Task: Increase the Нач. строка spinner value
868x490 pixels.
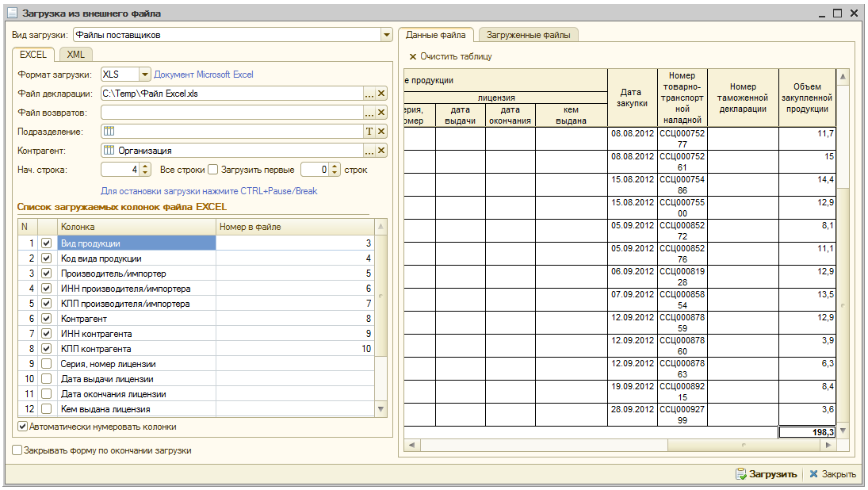Action: [145, 167]
